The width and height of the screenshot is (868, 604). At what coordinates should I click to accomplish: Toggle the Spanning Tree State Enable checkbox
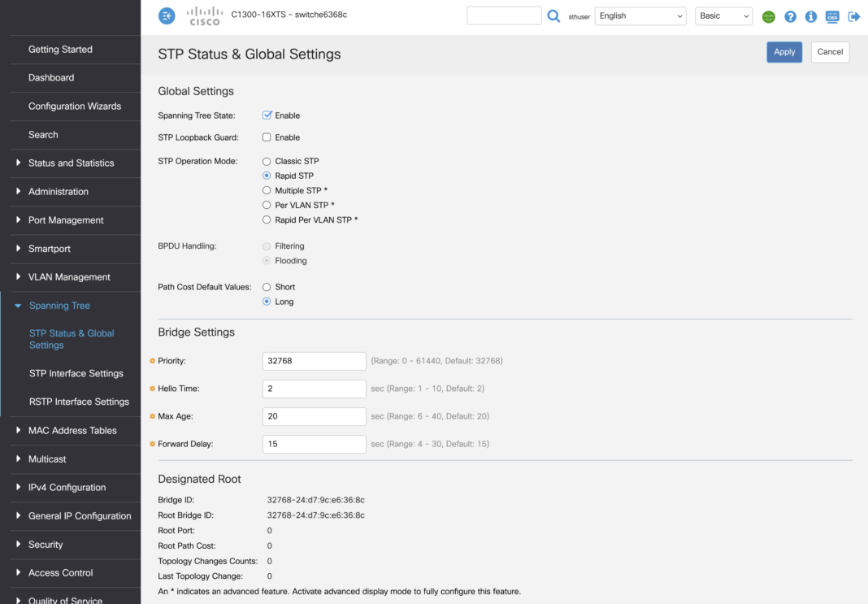click(x=267, y=115)
